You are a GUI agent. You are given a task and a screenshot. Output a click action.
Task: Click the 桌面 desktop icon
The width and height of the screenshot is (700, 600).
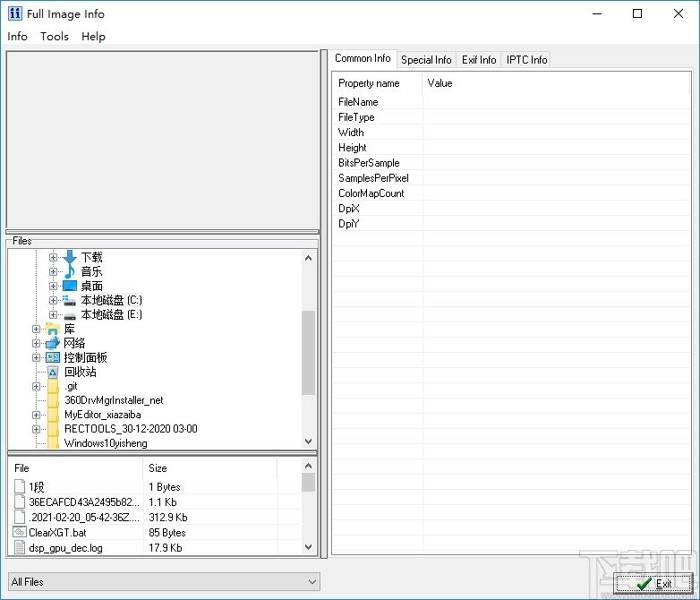click(x=70, y=286)
